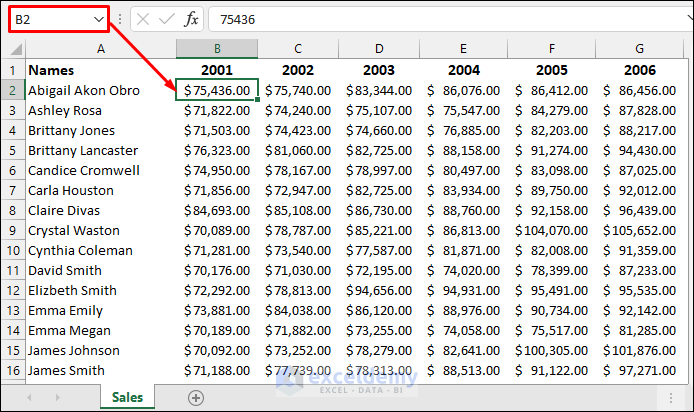Click the previous sheet navigation arrow
Screen dimensions: 694x412
pos(29,397)
